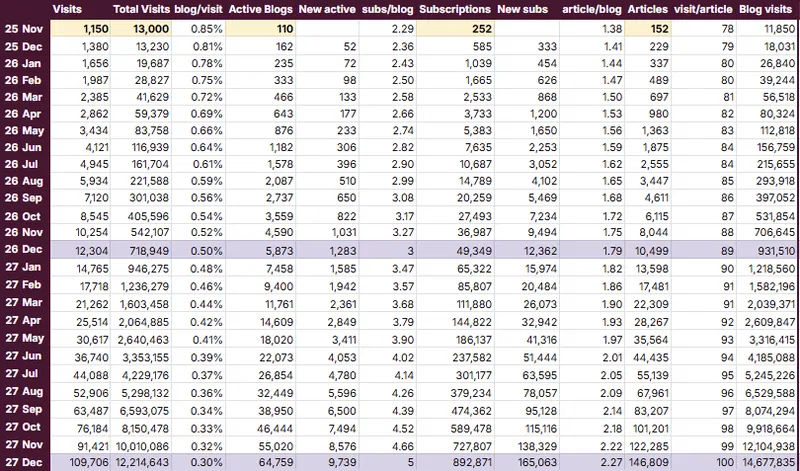This screenshot has height=471, width=800.
Task: Select the 25 Nov row label
Action: coord(24,29)
